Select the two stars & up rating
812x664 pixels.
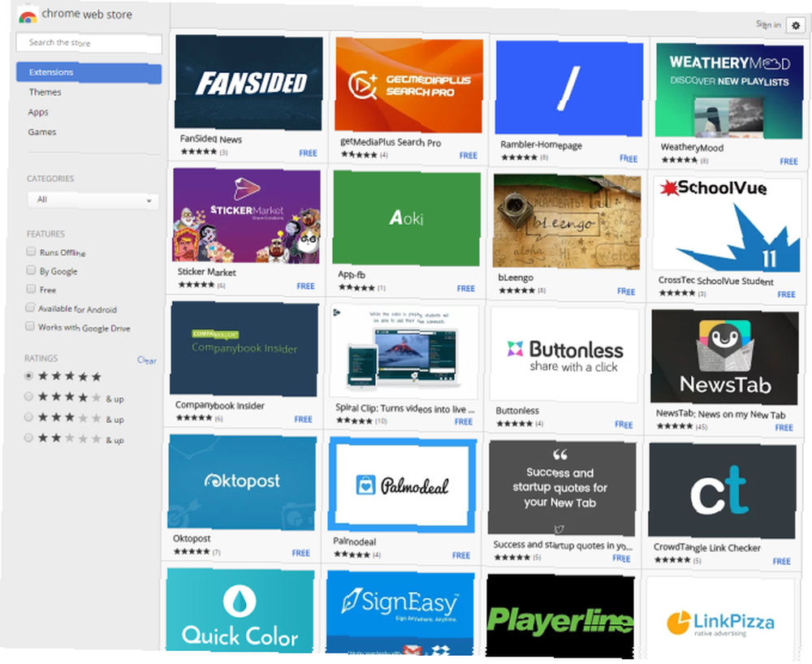(28, 438)
